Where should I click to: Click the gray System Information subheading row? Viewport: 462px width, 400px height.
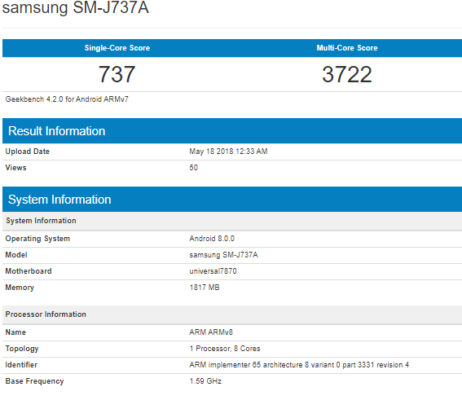coord(232,221)
